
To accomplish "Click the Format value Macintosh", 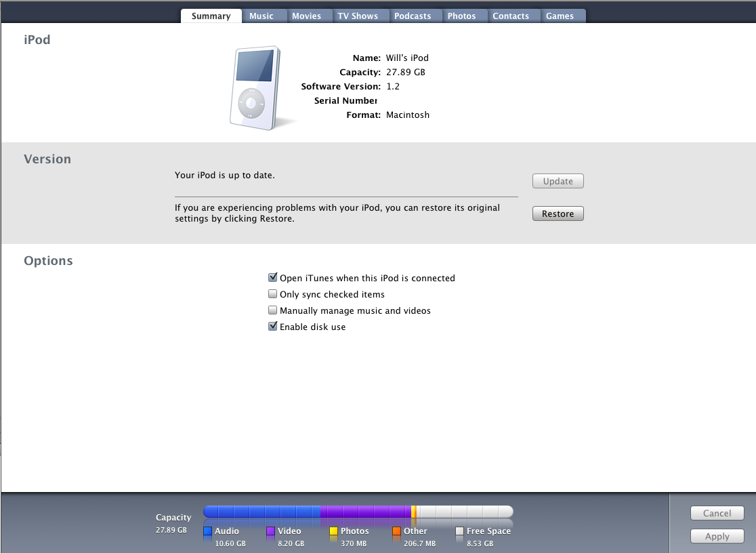I will (x=408, y=115).
